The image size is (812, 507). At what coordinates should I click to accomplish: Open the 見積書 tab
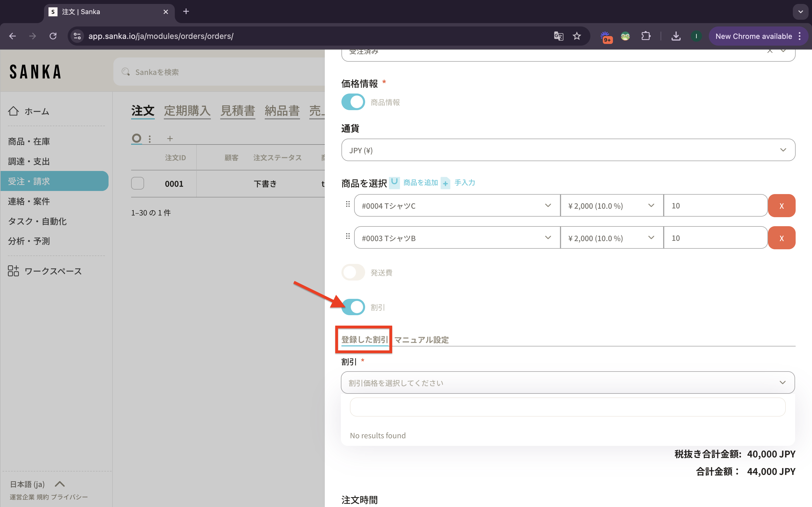tap(238, 111)
